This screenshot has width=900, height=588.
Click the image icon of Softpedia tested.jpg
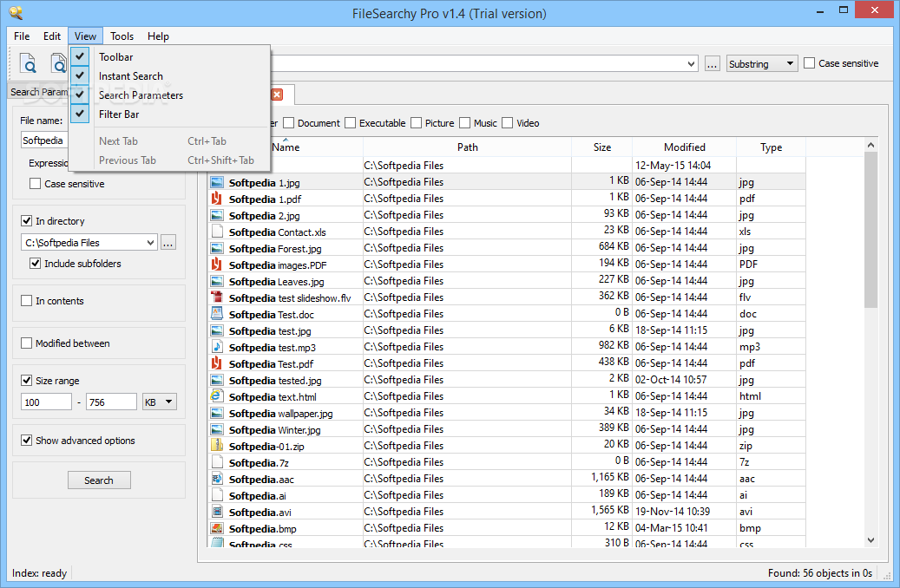[x=217, y=381]
